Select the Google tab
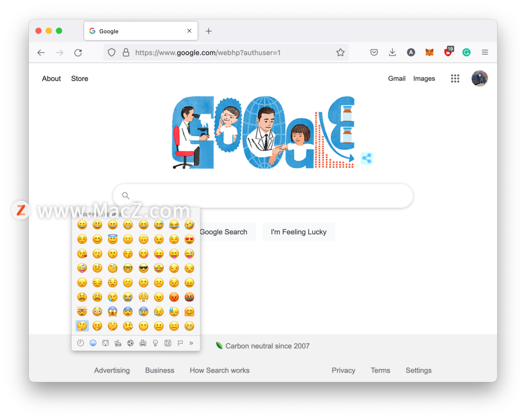Screen dimensions: 526x420 point(140,31)
